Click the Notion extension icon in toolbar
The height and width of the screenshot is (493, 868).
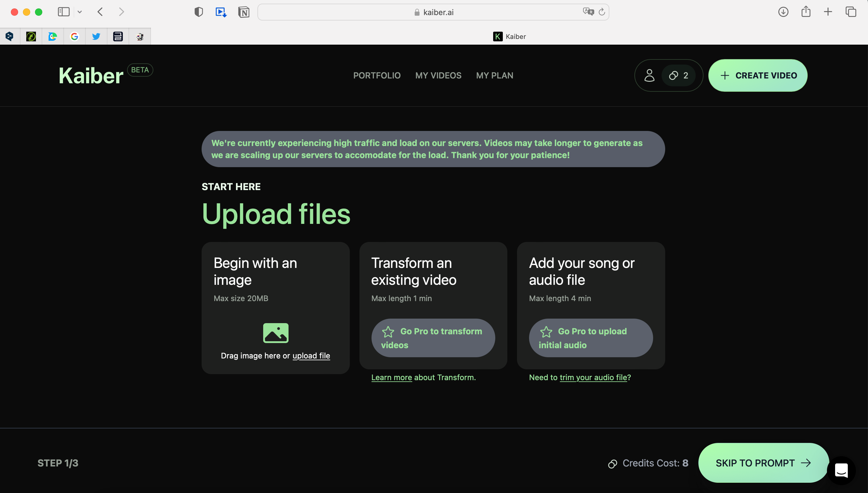[244, 12]
